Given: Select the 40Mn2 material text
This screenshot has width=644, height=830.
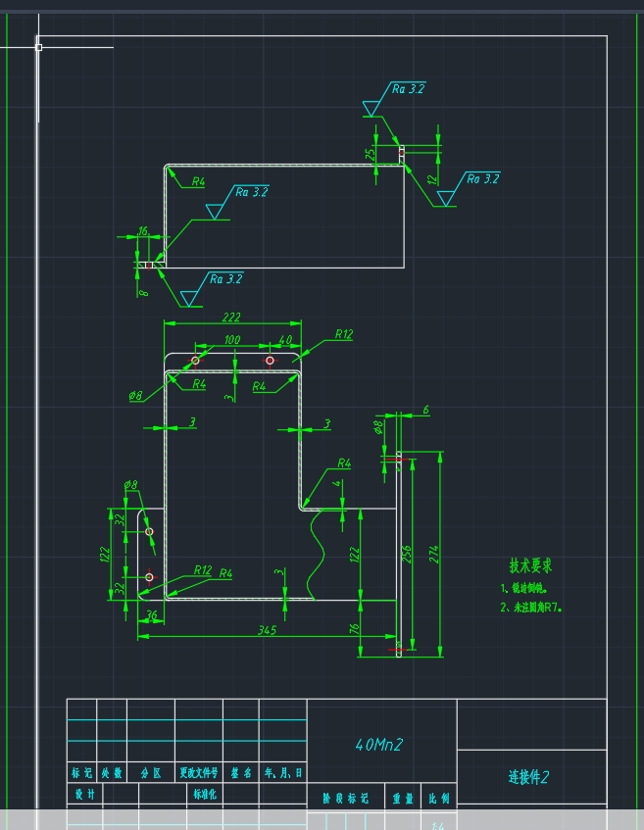Looking at the screenshot, I should pos(378,744).
